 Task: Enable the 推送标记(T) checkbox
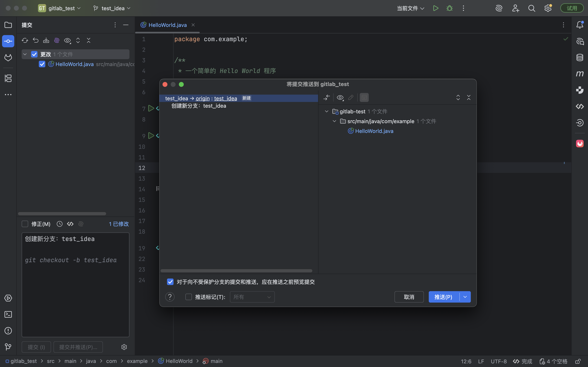coord(189,297)
